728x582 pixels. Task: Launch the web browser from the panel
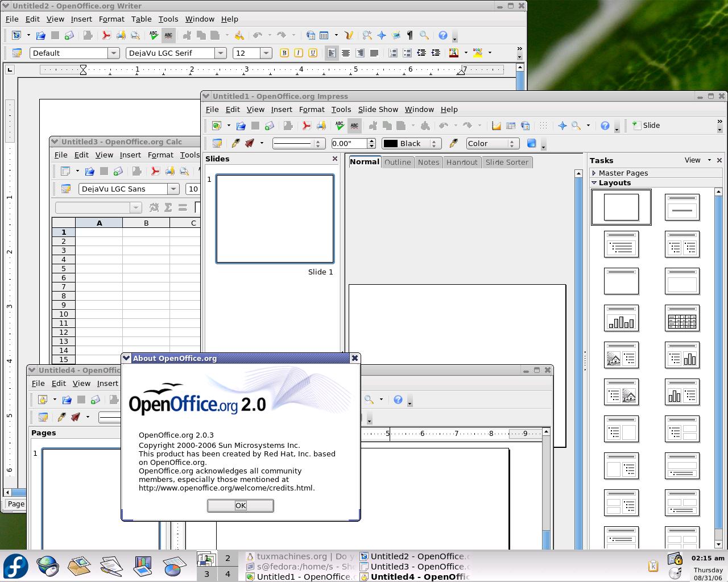pyautogui.click(x=48, y=566)
